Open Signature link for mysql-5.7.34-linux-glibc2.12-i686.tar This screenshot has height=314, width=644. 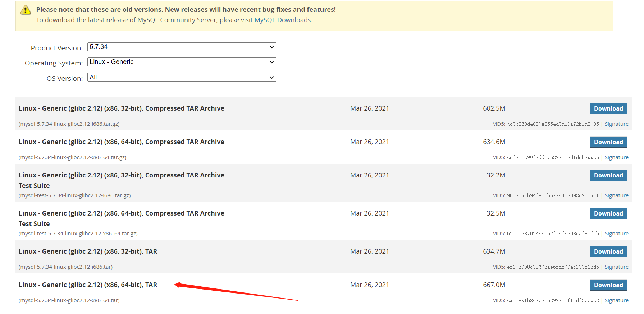(617, 267)
